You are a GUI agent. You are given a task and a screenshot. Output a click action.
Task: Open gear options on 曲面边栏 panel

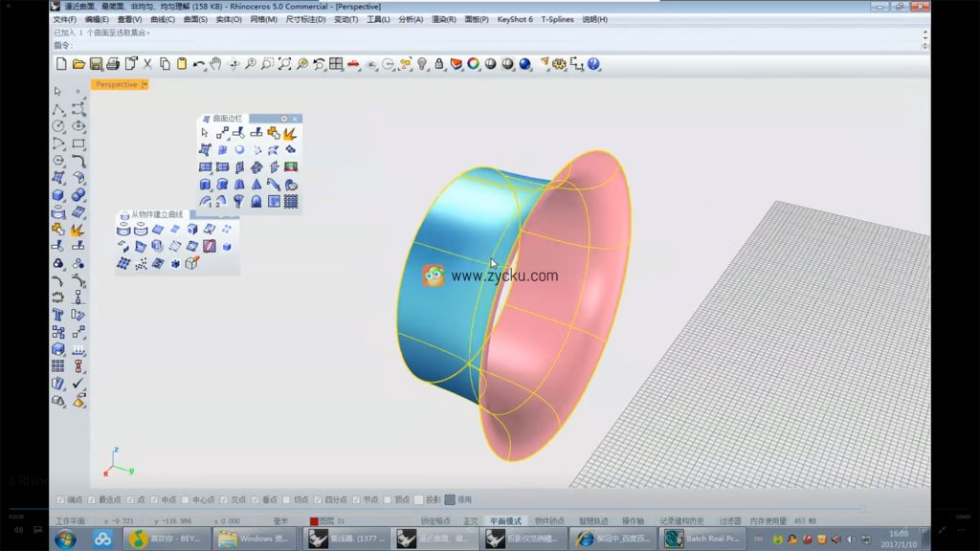pos(283,119)
